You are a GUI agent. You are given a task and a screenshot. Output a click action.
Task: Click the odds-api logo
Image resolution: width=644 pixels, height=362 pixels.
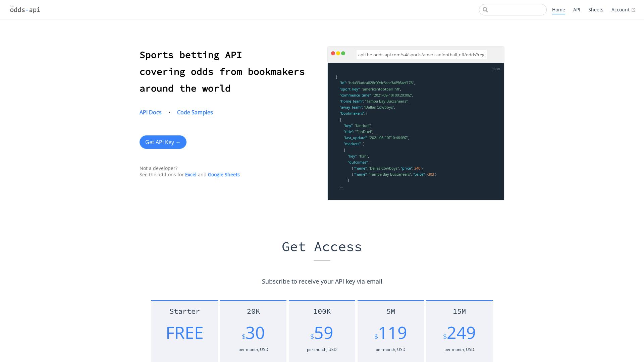25,9
